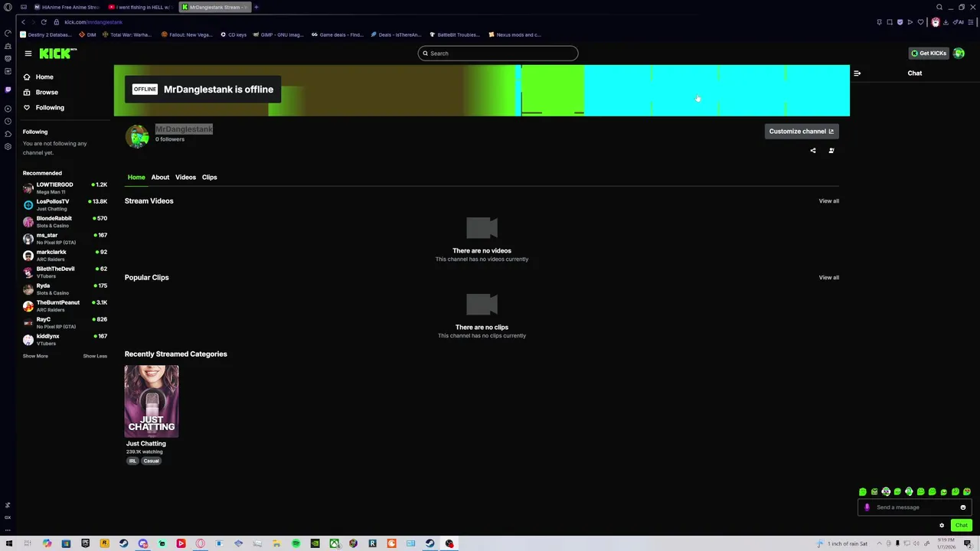This screenshot has height=551, width=980.
Task: Open the GIMP bookmark
Action: pyautogui.click(x=277, y=34)
